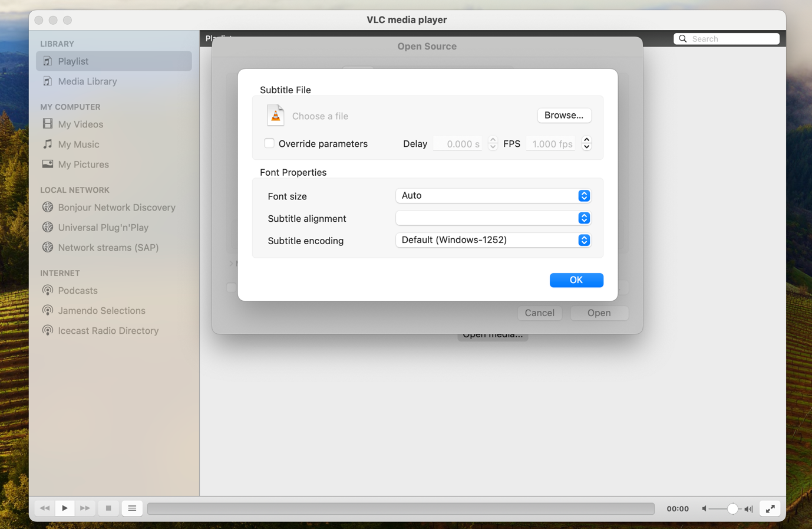
Task: Click the fast forward next button
Action: coord(85,508)
